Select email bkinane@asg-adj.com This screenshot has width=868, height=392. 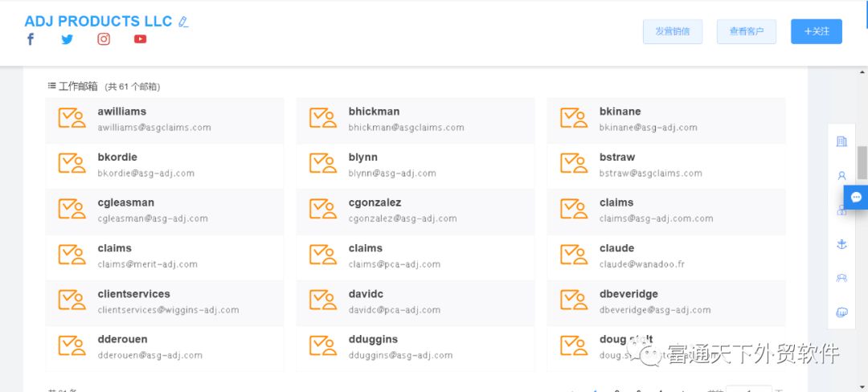pyautogui.click(x=649, y=128)
